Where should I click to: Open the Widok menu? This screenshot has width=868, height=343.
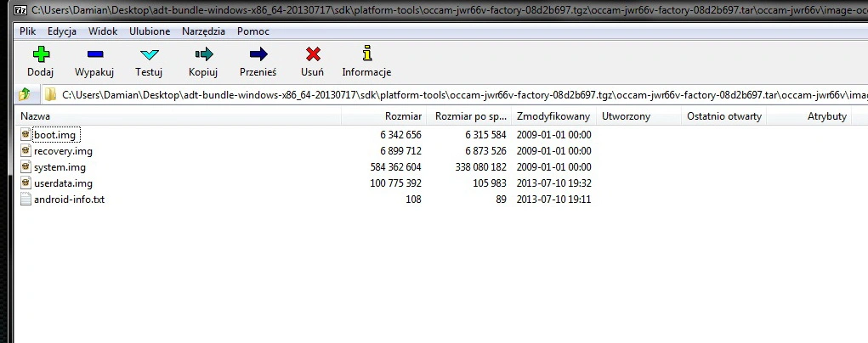click(x=103, y=31)
